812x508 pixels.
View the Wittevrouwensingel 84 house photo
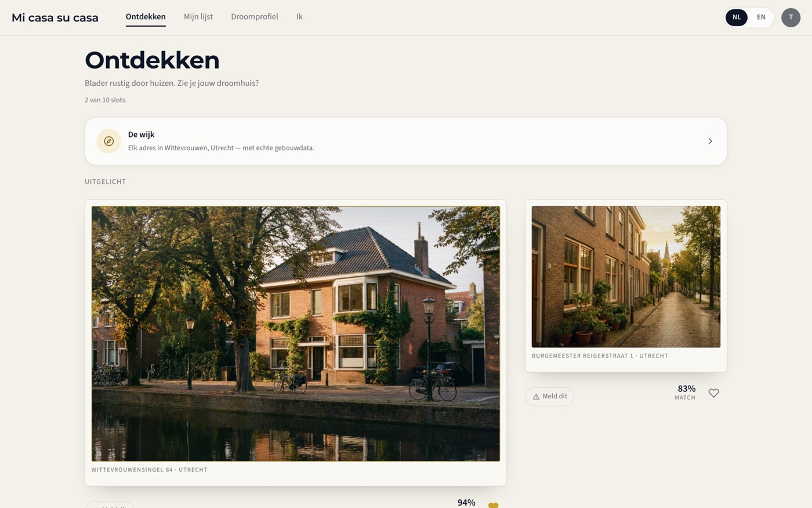tap(296, 334)
